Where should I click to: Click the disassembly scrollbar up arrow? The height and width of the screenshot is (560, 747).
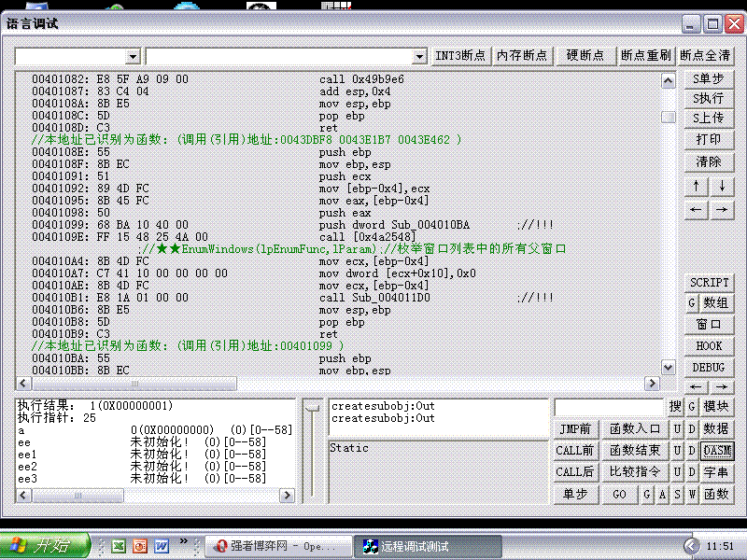click(668, 81)
